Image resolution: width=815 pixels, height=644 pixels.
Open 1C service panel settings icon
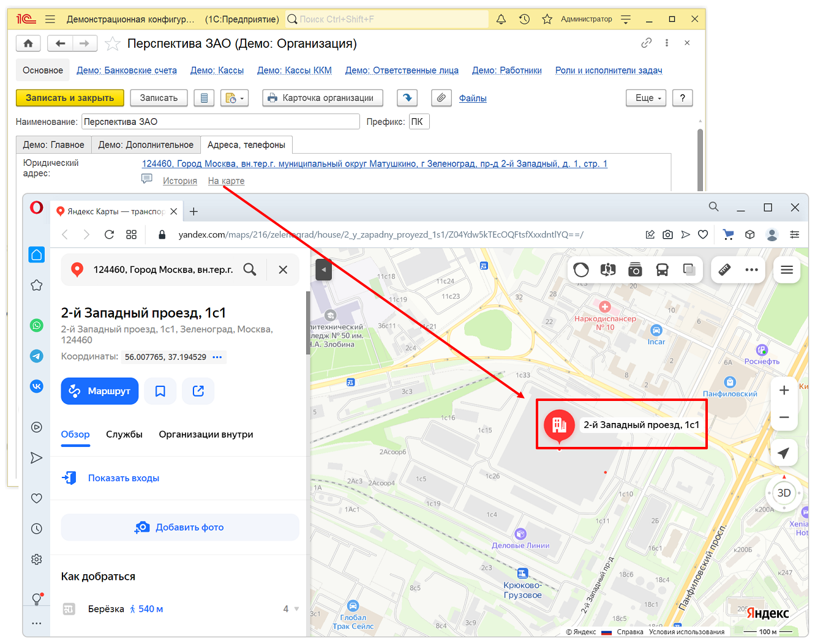point(625,19)
